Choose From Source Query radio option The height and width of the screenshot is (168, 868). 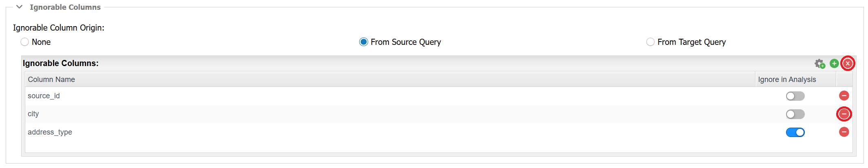[x=363, y=42]
